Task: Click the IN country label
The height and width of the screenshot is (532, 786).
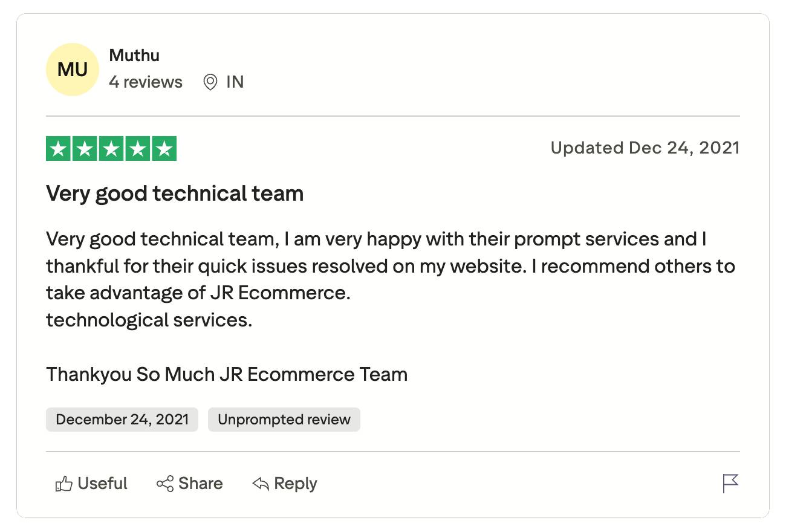Action: [x=235, y=82]
